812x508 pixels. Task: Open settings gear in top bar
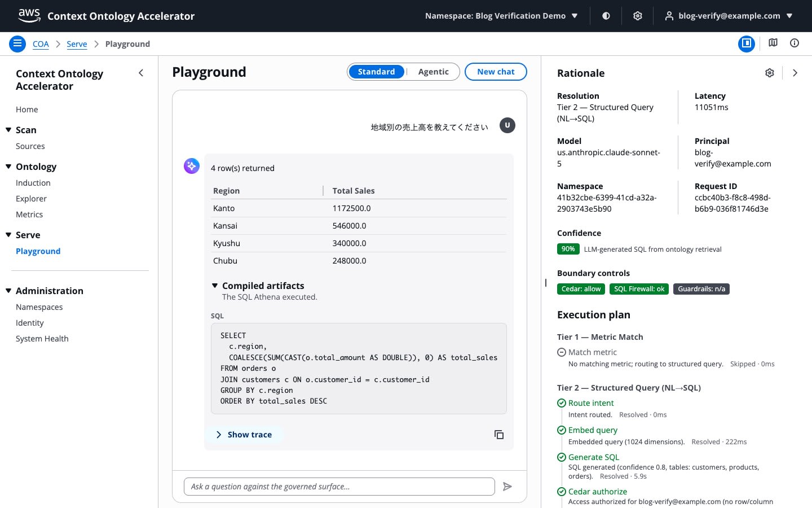point(638,16)
